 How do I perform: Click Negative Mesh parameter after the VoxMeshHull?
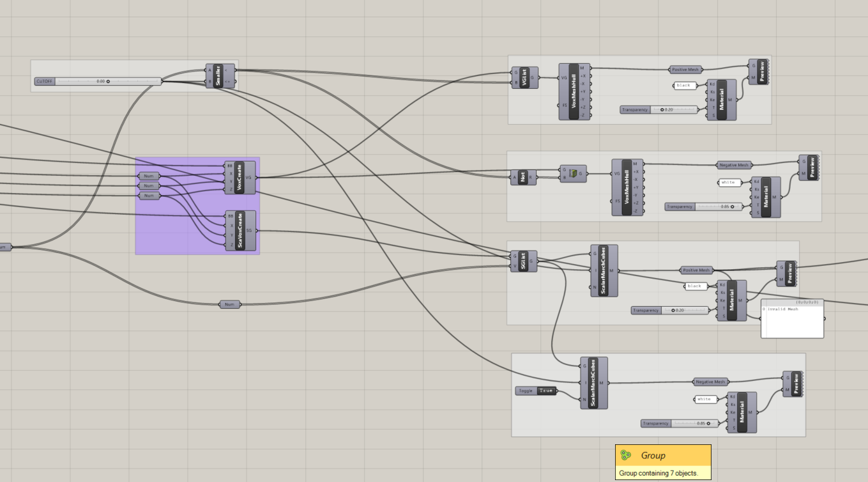[733, 165]
